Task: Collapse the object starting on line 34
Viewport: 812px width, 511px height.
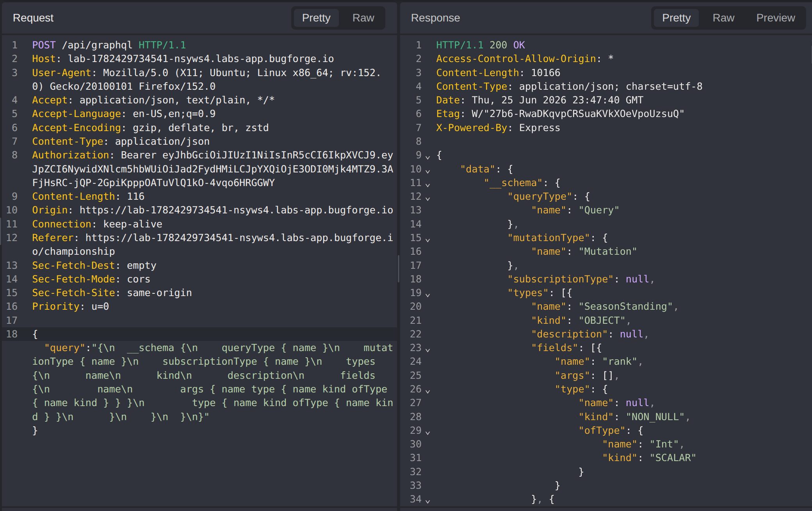Action: click(x=428, y=501)
